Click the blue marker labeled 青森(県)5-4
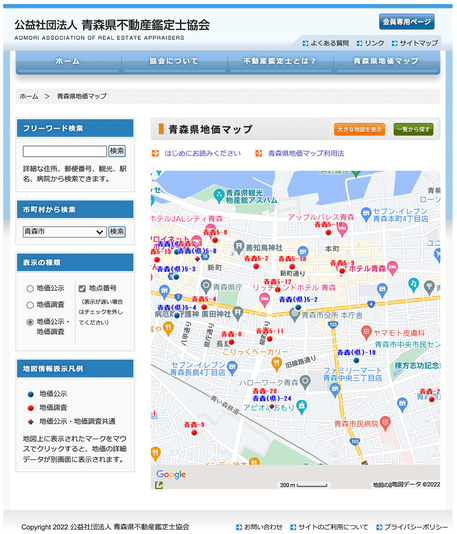Image resolution: width=457 pixels, height=534 pixels. pos(177,315)
